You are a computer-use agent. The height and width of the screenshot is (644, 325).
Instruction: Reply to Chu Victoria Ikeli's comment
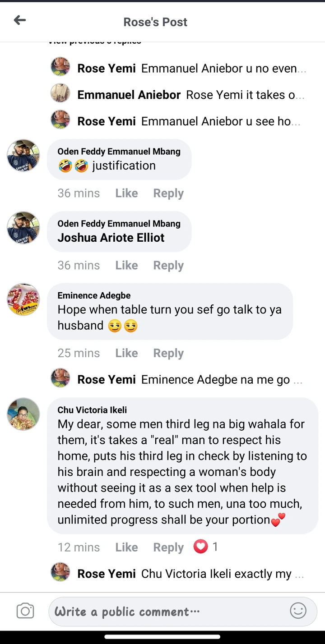tap(168, 547)
